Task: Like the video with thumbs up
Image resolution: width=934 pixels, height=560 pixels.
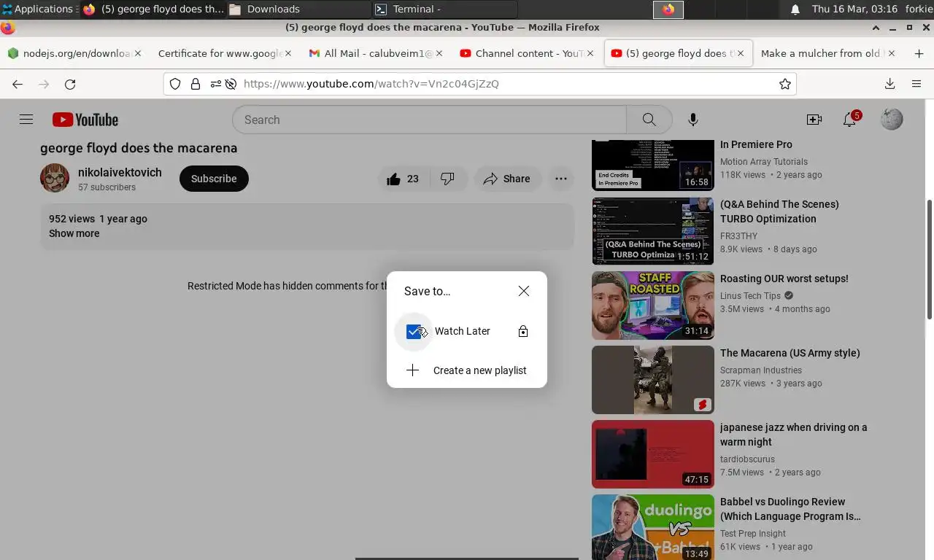Action: coord(403,179)
